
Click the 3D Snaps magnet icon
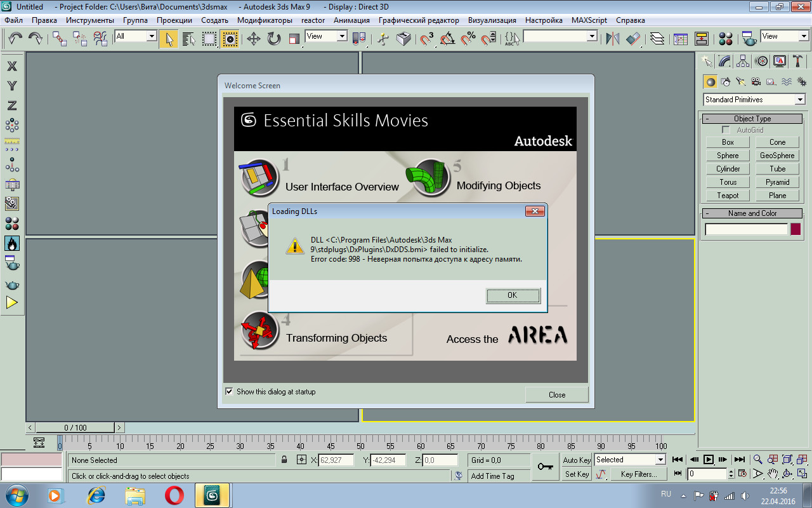pos(428,39)
